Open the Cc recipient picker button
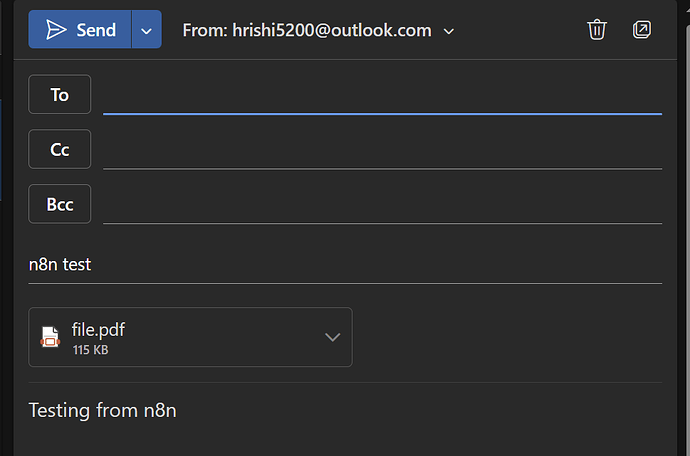690x456 pixels. 60,149
